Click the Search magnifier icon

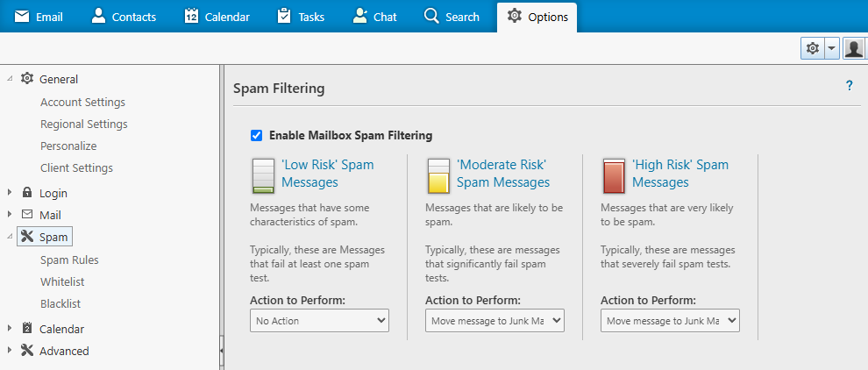[x=431, y=16]
